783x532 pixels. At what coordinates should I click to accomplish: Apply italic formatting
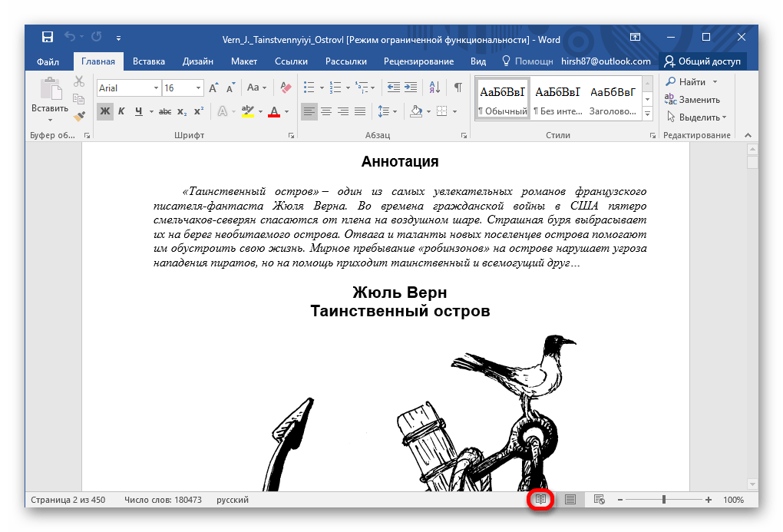tap(121, 111)
